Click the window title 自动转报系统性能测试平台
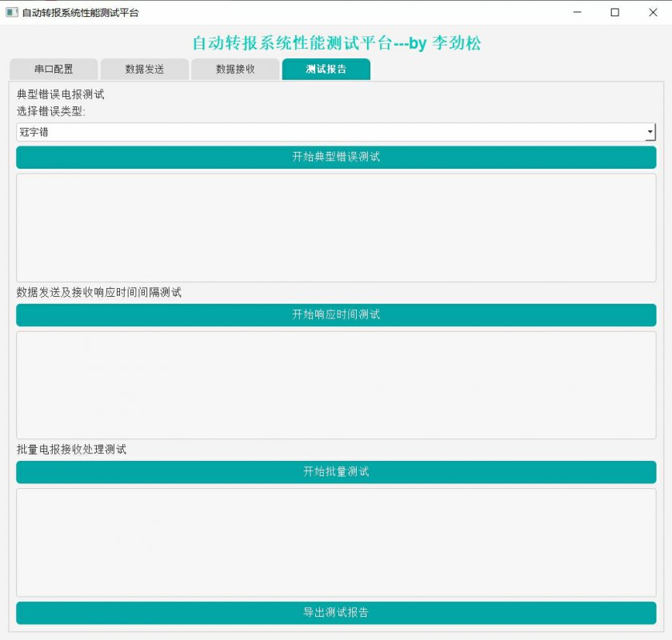 (x=76, y=12)
